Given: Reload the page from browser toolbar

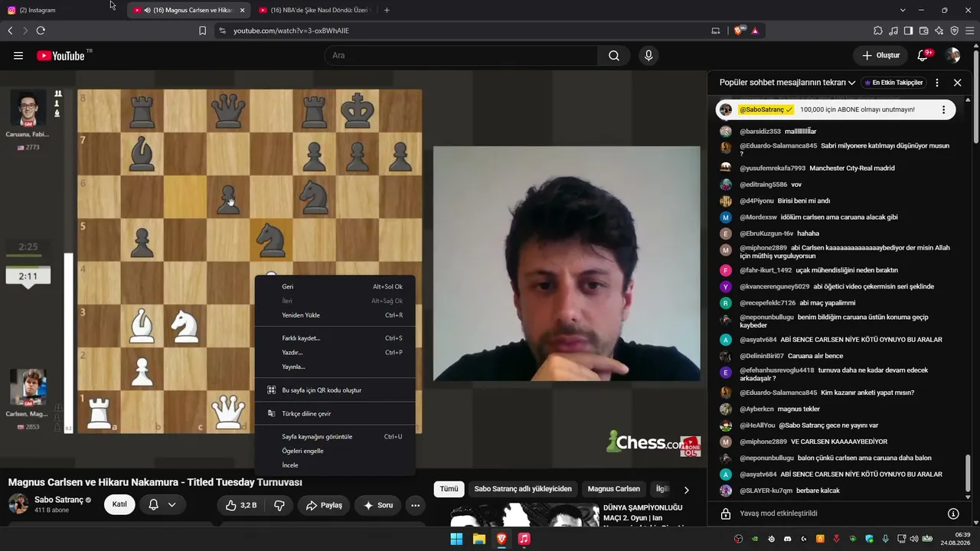Looking at the screenshot, I should point(41,31).
